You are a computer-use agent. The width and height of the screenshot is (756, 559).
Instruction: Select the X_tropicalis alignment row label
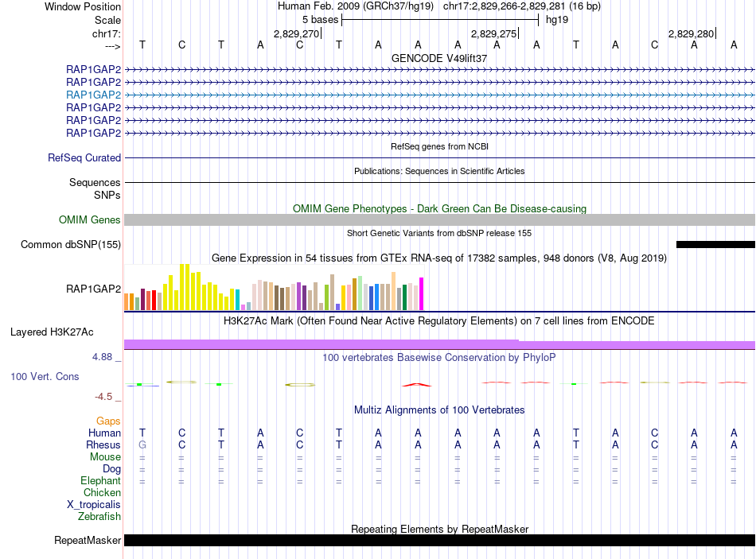pos(94,505)
